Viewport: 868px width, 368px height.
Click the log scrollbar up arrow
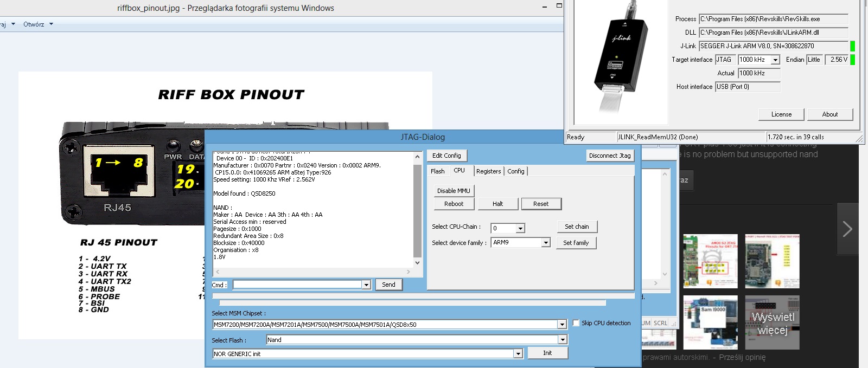[417, 157]
